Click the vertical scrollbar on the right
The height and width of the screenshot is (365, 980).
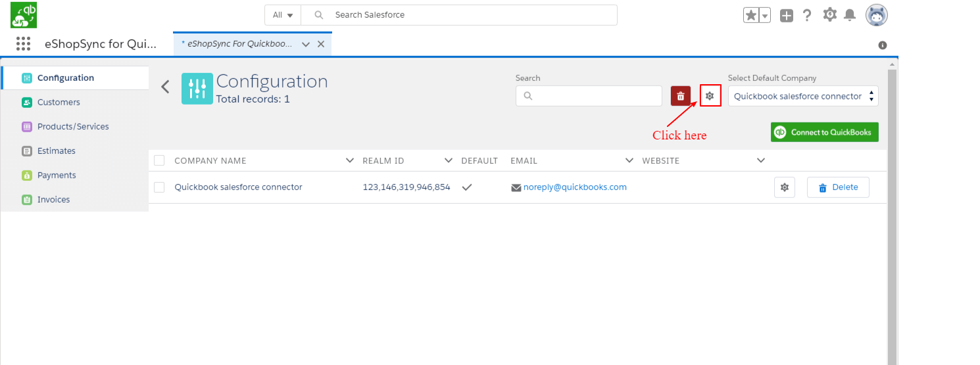pos(892,210)
